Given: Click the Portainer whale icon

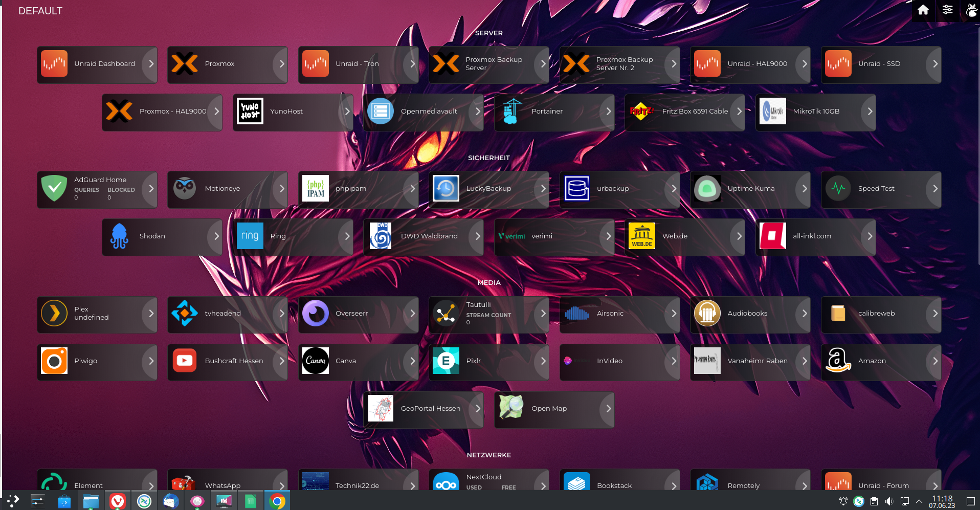Looking at the screenshot, I should click(511, 112).
